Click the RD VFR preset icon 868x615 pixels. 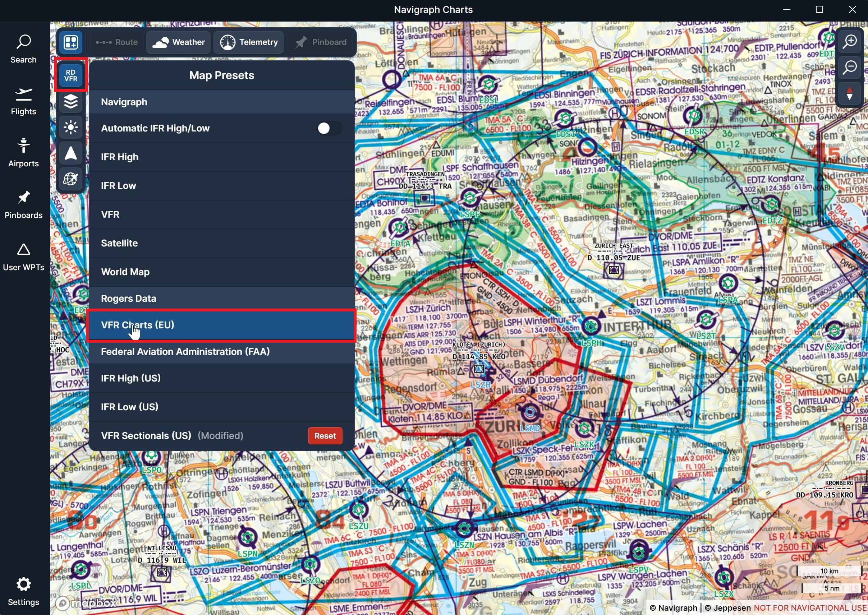[x=70, y=74]
